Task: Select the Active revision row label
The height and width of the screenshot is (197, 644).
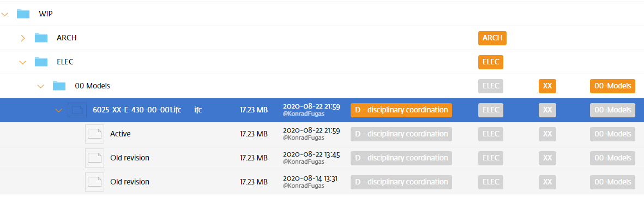Action: [x=121, y=134]
